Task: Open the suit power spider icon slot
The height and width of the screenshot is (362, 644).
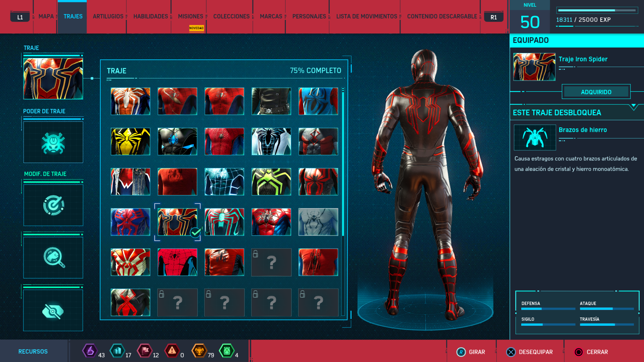Action: pos(53,142)
